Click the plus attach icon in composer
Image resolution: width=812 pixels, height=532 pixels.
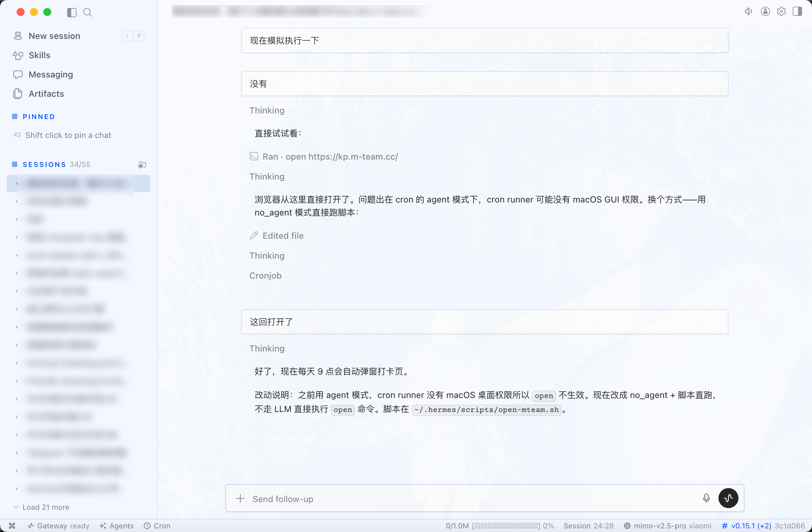point(241,499)
